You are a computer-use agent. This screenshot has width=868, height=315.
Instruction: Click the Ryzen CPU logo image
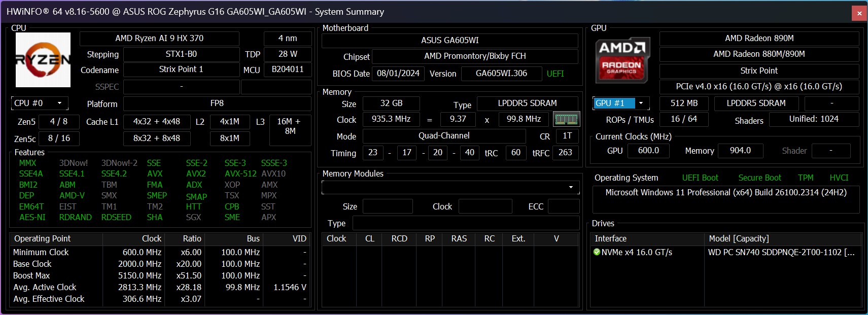click(43, 60)
